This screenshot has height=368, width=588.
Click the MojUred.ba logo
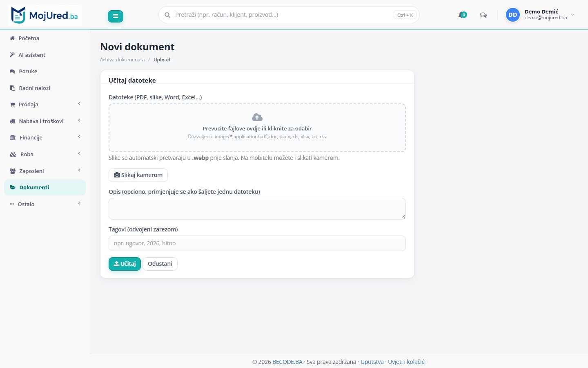click(x=45, y=16)
